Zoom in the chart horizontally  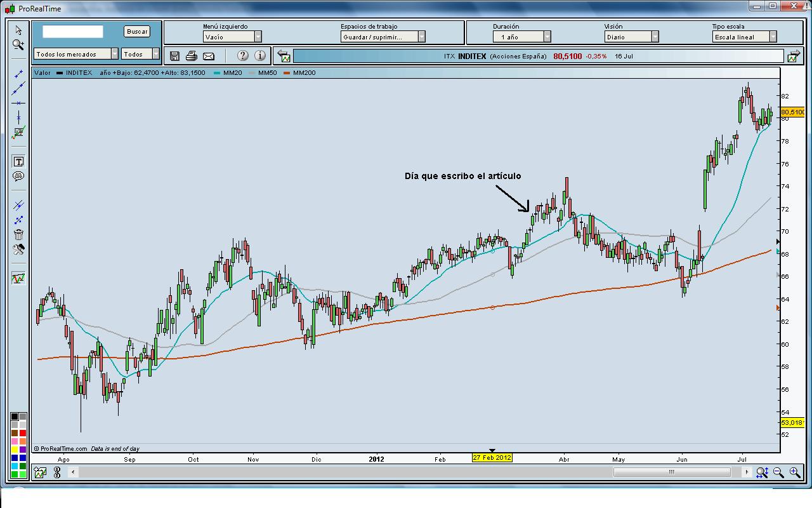tap(795, 472)
